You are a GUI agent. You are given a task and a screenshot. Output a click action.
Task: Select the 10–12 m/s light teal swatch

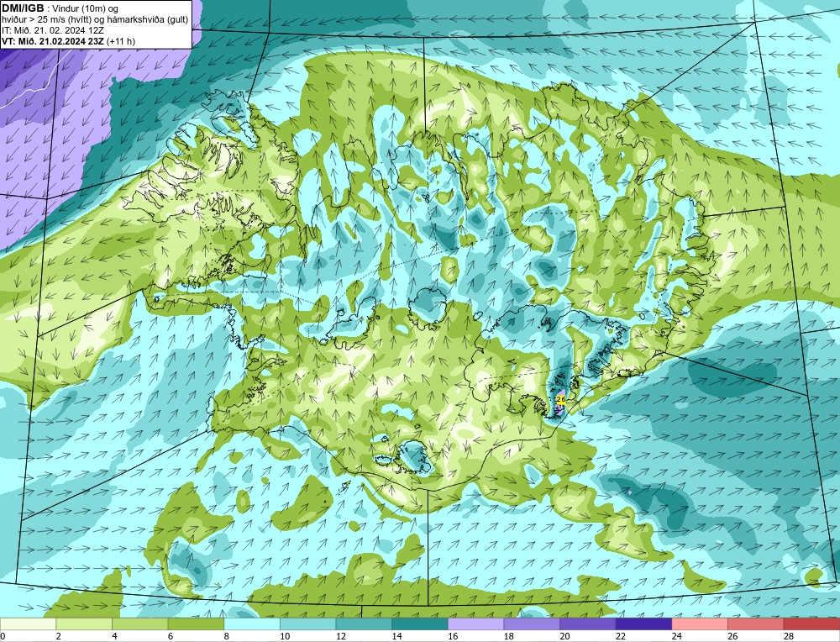coord(308,624)
